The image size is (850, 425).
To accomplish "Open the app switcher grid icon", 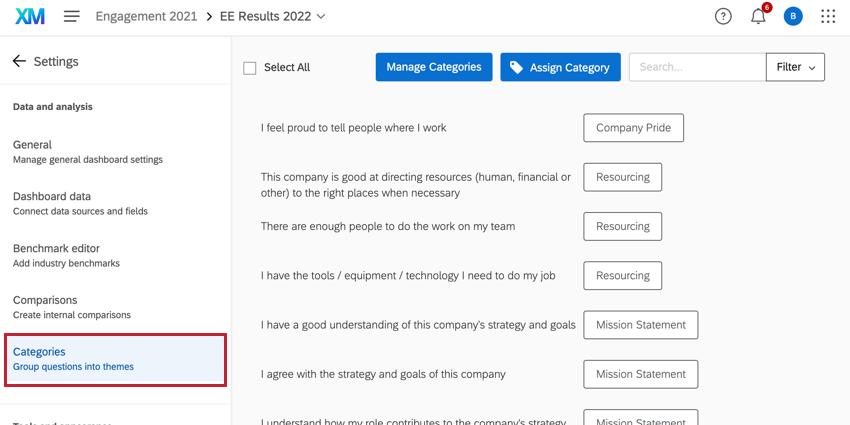I will coord(828,16).
